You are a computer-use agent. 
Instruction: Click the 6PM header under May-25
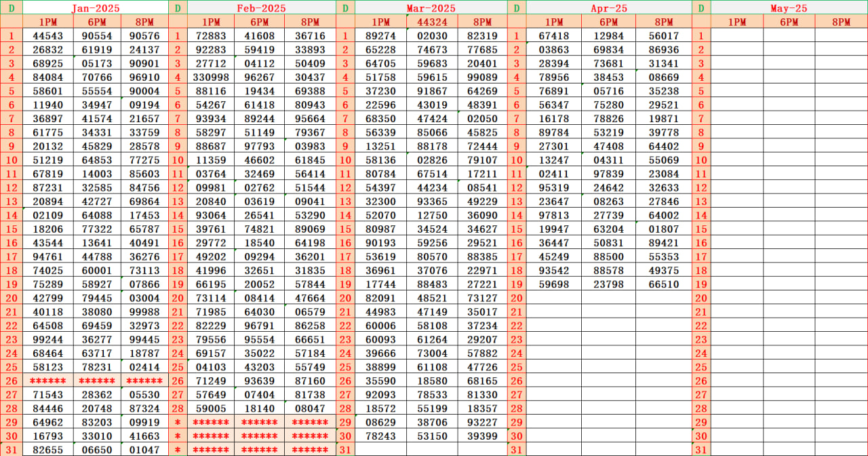(x=789, y=22)
